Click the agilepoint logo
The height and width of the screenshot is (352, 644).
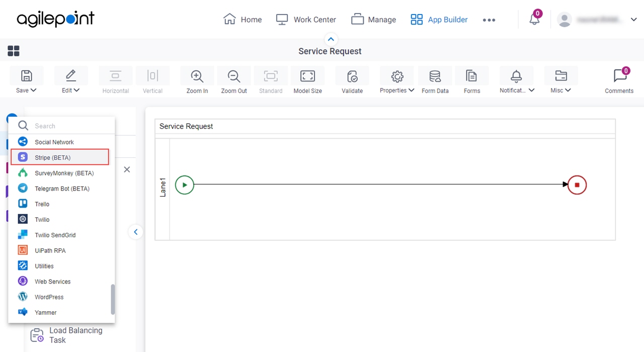click(x=55, y=19)
